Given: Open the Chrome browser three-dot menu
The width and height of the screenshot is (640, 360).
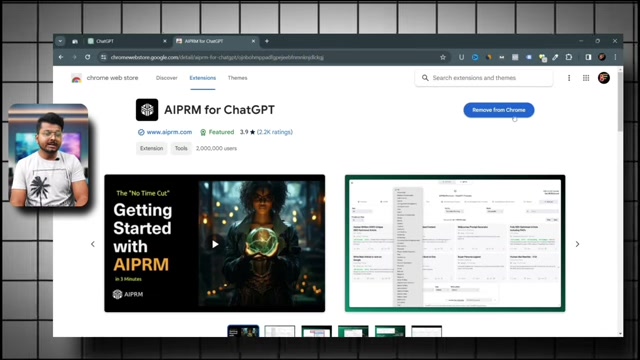Looking at the screenshot, I should pyautogui.click(x=615, y=57).
